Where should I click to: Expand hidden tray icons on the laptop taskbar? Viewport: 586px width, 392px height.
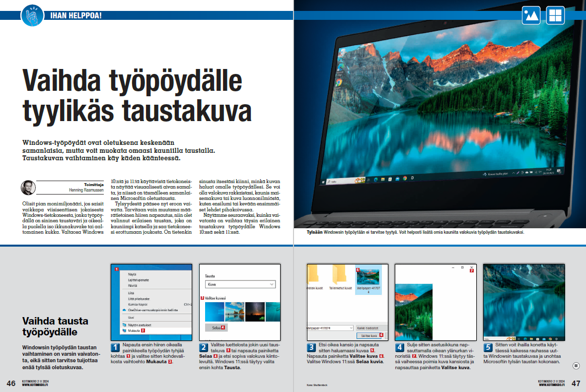(513, 173)
